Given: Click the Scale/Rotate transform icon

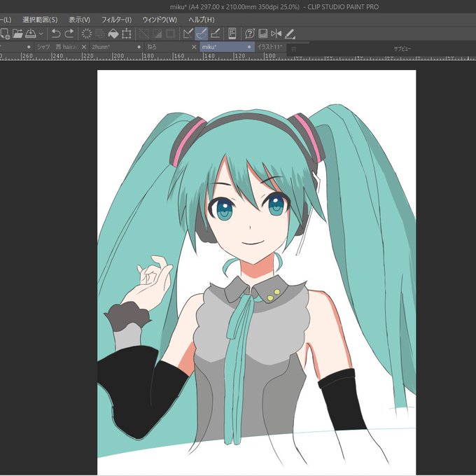Looking at the screenshot, I should (126, 34).
